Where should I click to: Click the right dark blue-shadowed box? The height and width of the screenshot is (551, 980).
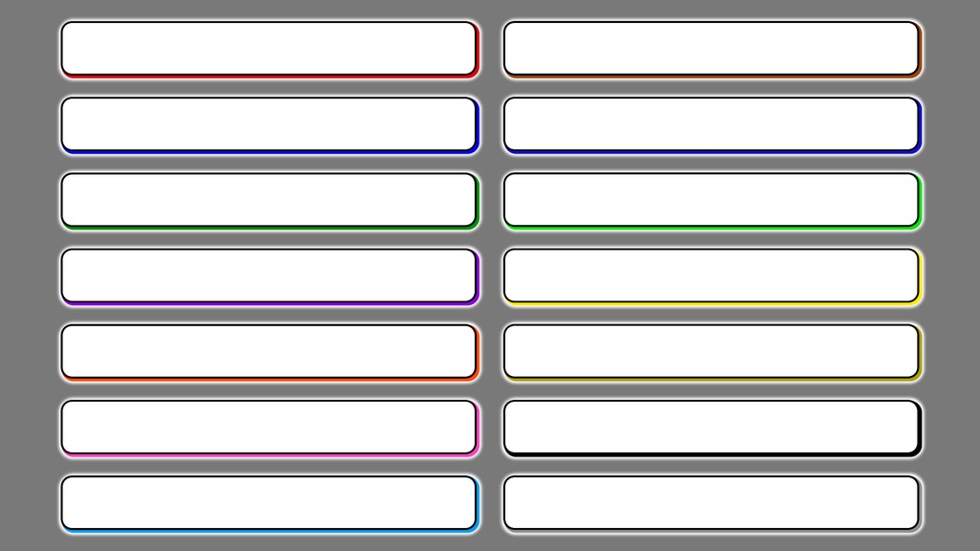[x=711, y=124]
